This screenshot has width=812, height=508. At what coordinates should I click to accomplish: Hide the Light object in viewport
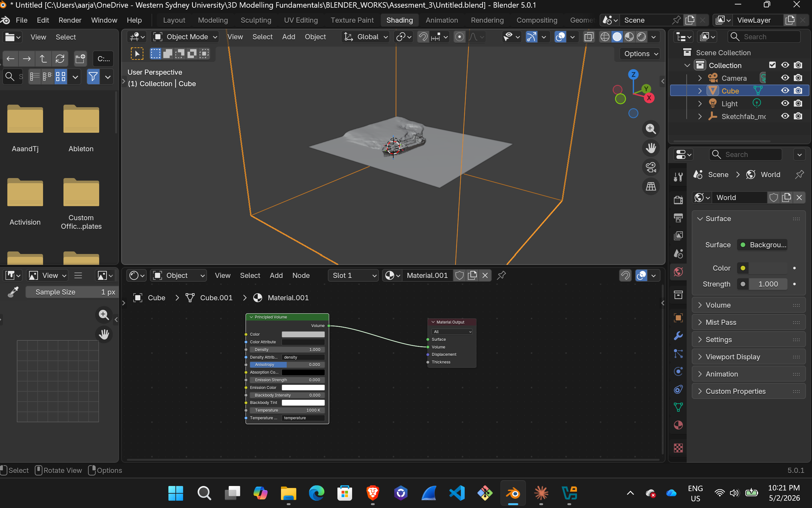(785, 103)
